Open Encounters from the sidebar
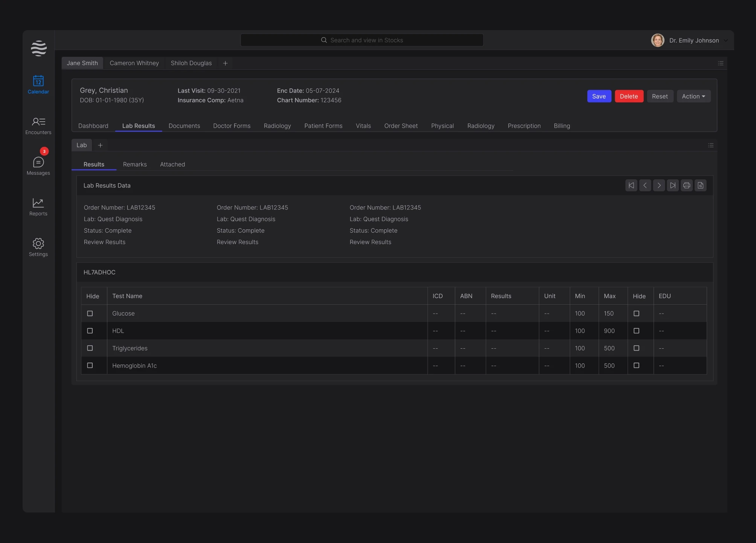The width and height of the screenshot is (756, 543). point(38,125)
